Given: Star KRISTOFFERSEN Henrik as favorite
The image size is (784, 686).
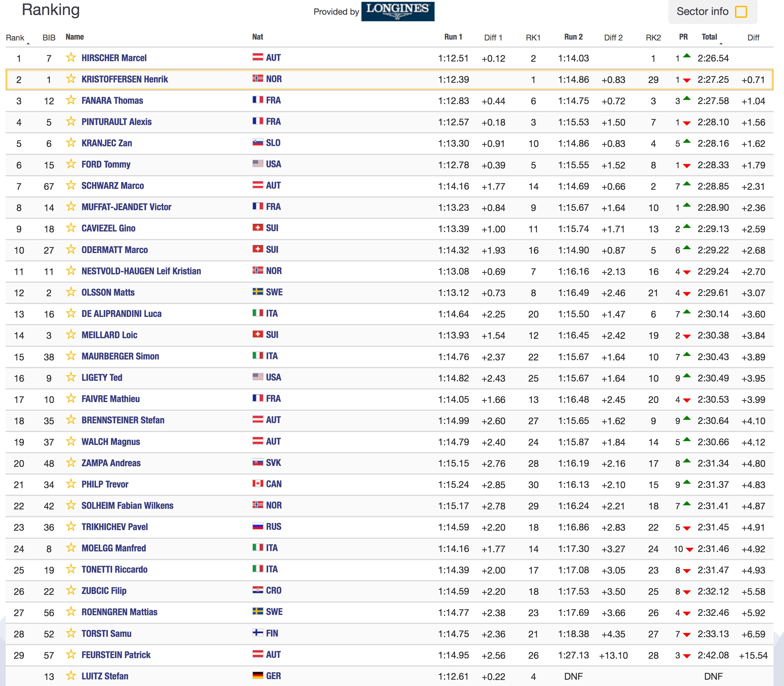Looking at the screenshot, I should 71,79.
